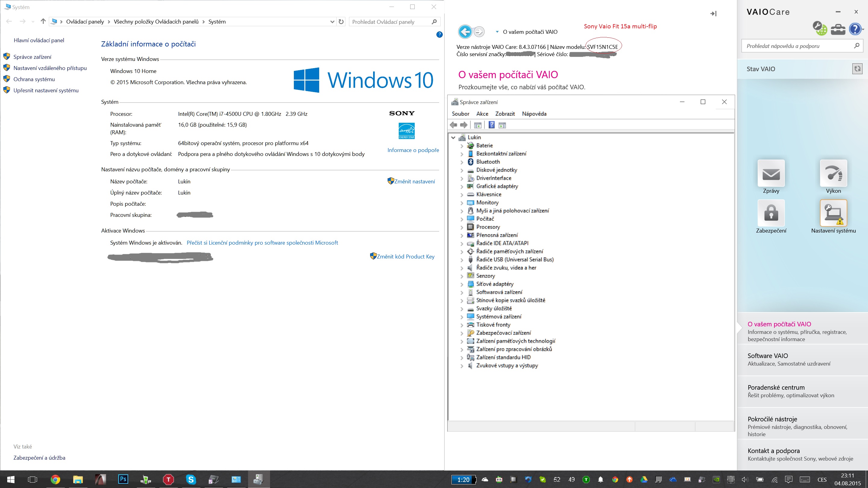The image size is (868, 488).
Task: Click Hlavní ovládací panel link
Action: pyautogui.click(x=39, y=40)
